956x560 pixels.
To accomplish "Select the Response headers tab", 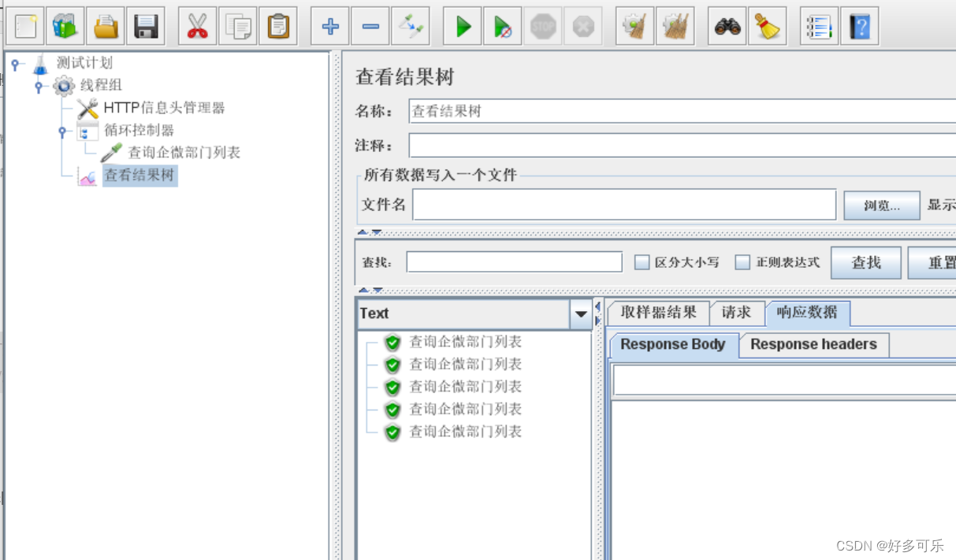I will [813, 345].
